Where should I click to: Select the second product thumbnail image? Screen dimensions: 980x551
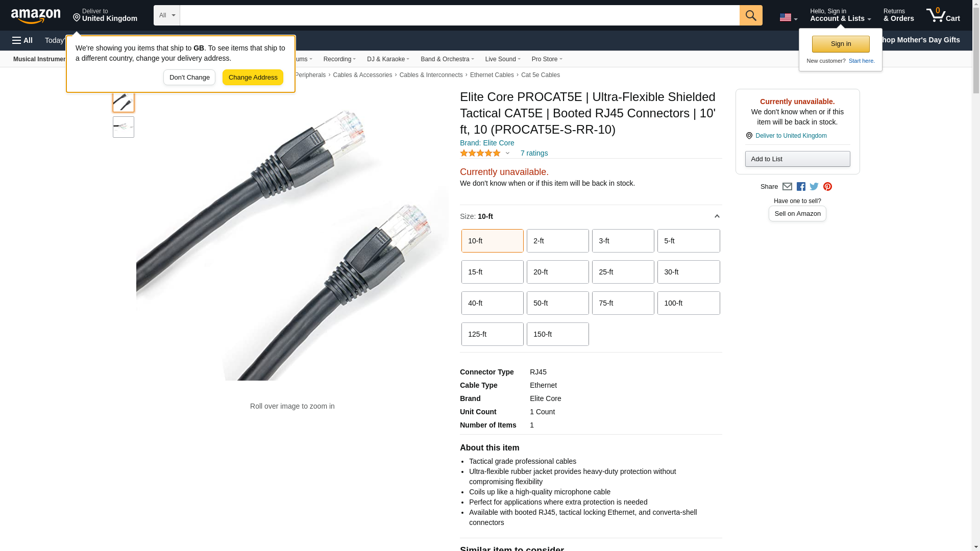click(124, 127)
